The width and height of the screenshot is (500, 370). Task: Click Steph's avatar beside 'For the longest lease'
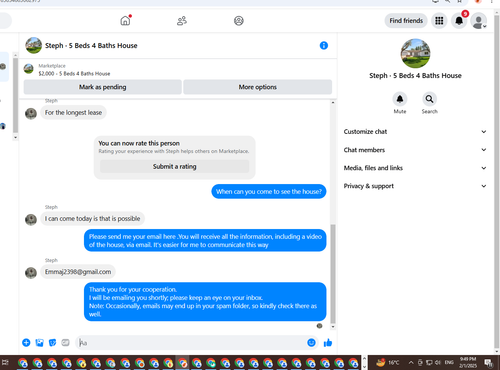[31, 114]
